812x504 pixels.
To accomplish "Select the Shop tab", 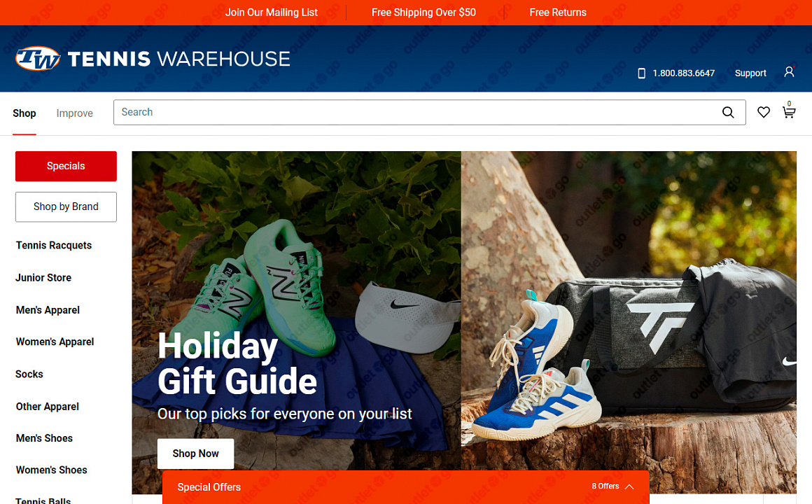I will (24, 113).
